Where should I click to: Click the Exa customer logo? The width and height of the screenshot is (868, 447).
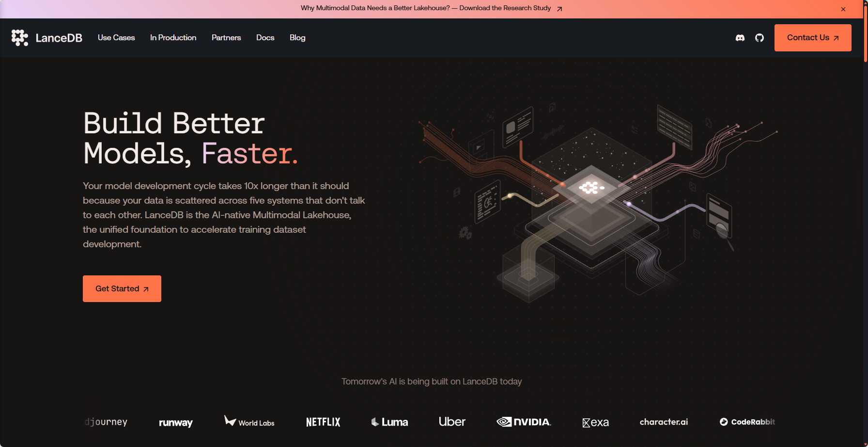tap(596, 422)
